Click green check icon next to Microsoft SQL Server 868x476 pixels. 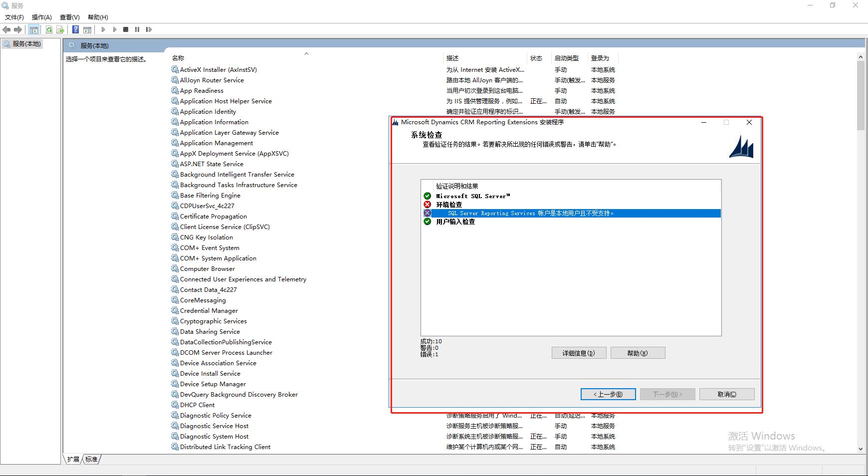pyautogui.click(x=427, y=196)
